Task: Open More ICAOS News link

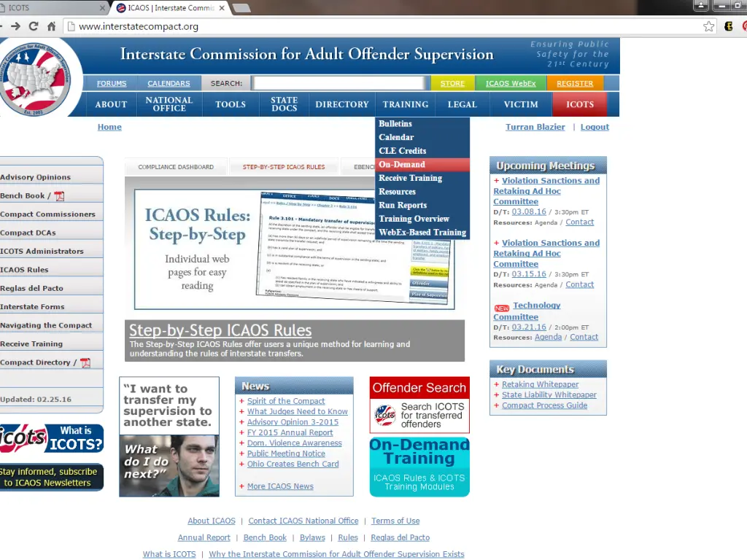Action: (280, 486)
